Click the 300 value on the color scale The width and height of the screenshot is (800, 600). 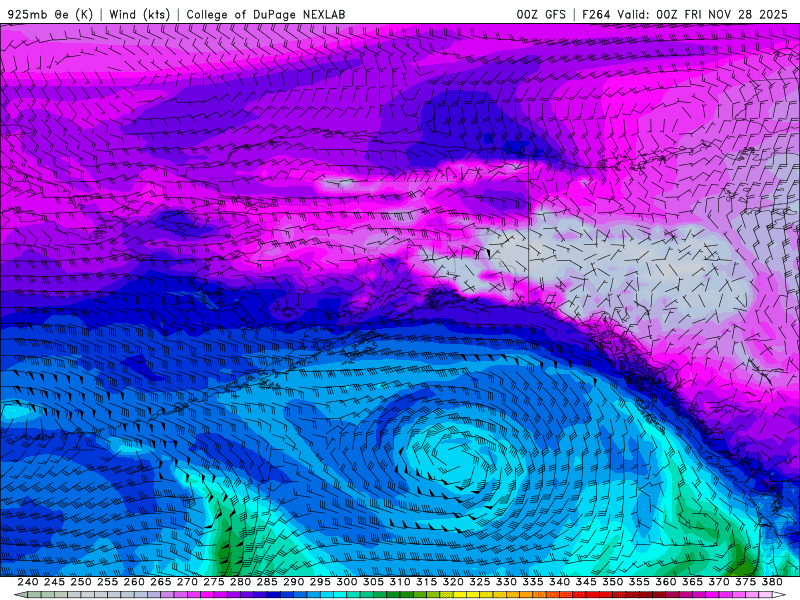pyautogui.click(x=346, y=582)
